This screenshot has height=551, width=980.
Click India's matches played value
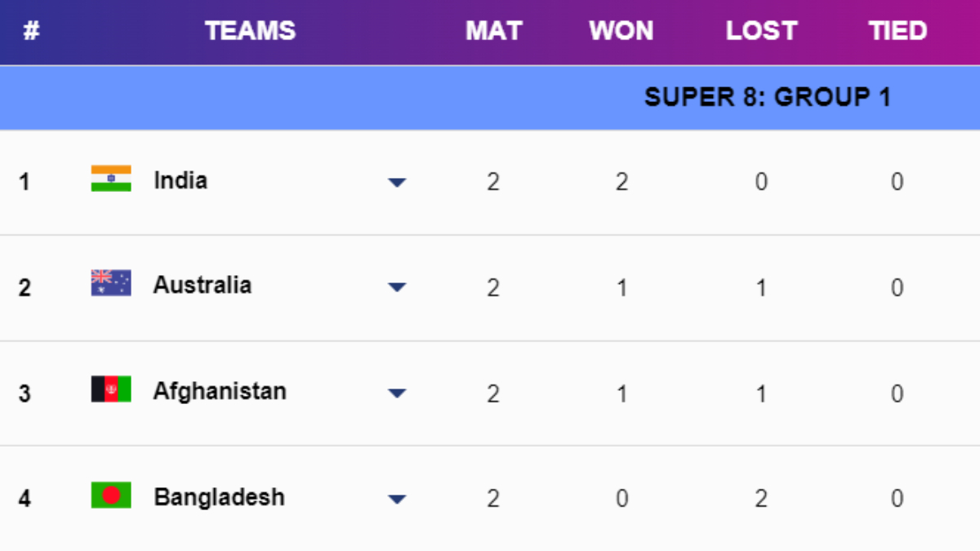493,181
